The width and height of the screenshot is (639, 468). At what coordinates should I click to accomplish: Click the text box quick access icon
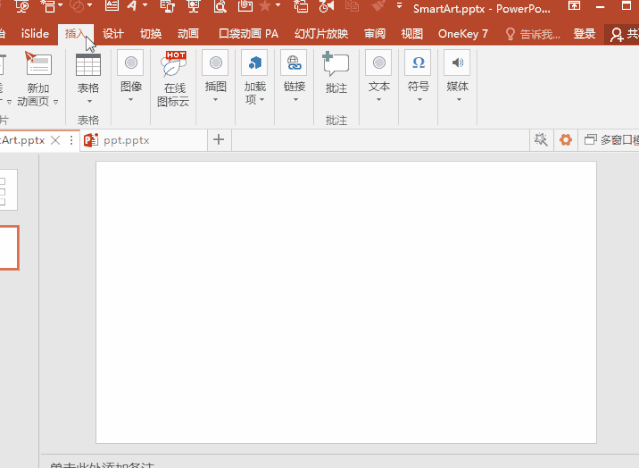pyautogui.click(x=111, y=6)
